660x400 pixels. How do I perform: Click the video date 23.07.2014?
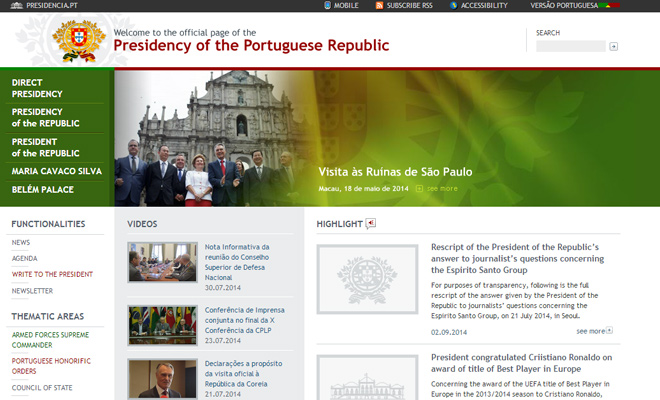click(x=223, y=341)
